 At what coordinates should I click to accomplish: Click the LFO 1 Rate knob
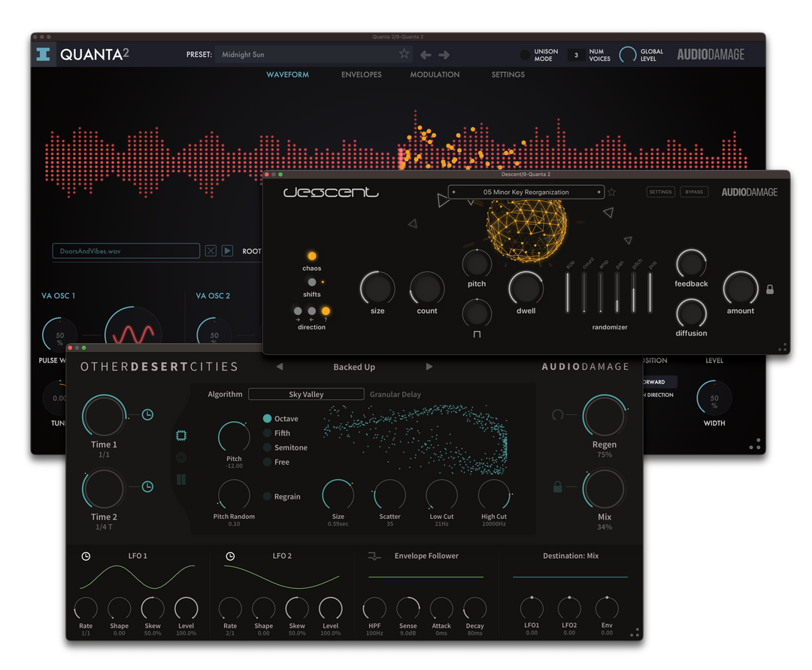point(86,608)
